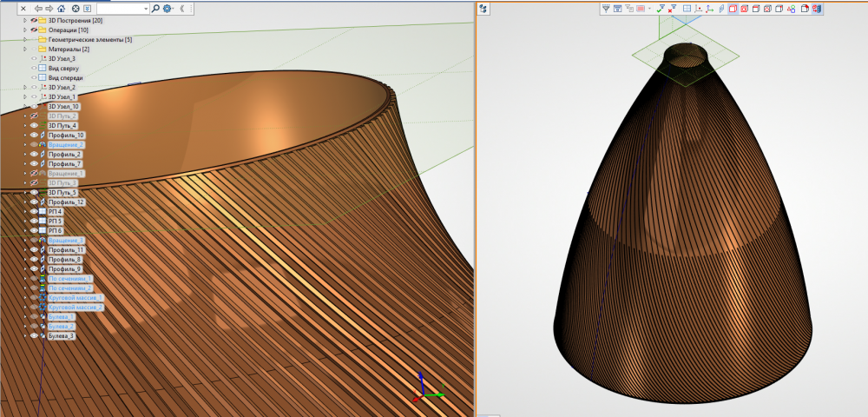Viewport: 868px width, 417px height.
Task: Toggle the eye icon for Профиль_10
Action: (x=35, y=136)
